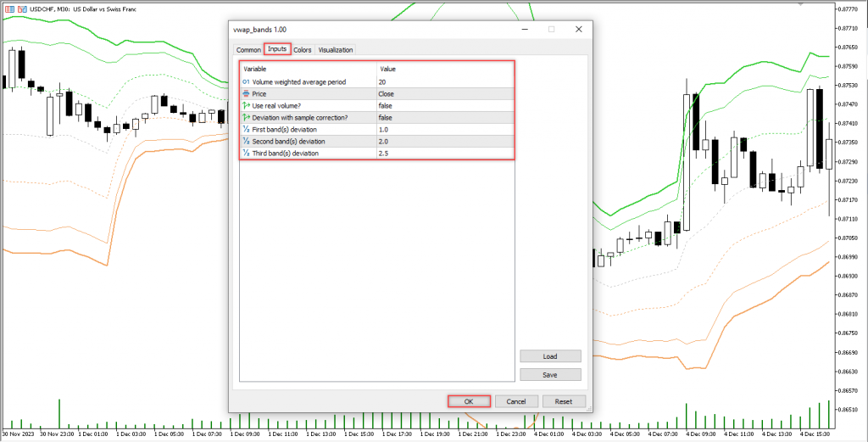
Task: Click the icon beside Second band(s) deviation
Action: pyautogui.click(x=246, y=141)
